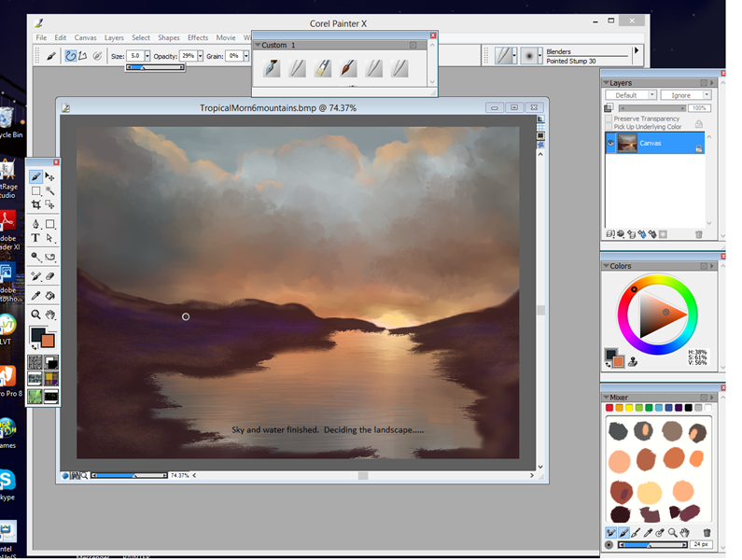Click the first brush in Custom 1 palette
This screenshot has height=560, width=742.
pyautogui.click(x=272, y=68)
